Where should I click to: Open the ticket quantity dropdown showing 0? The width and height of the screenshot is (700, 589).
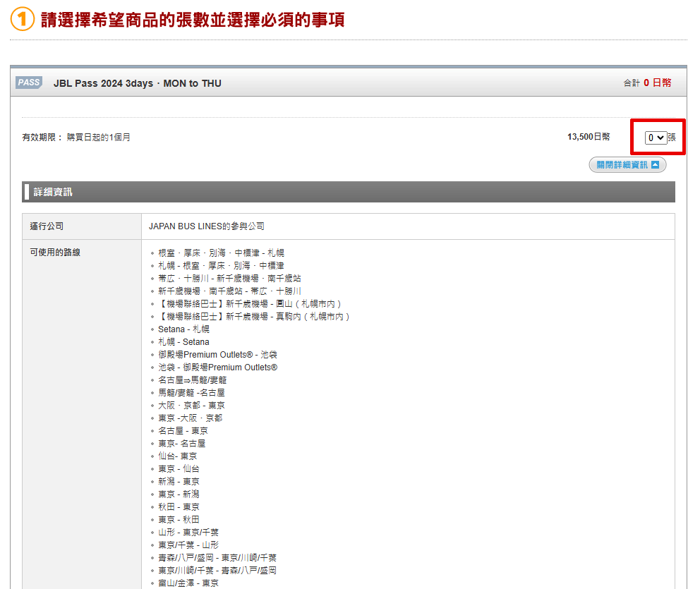[656, 138]
